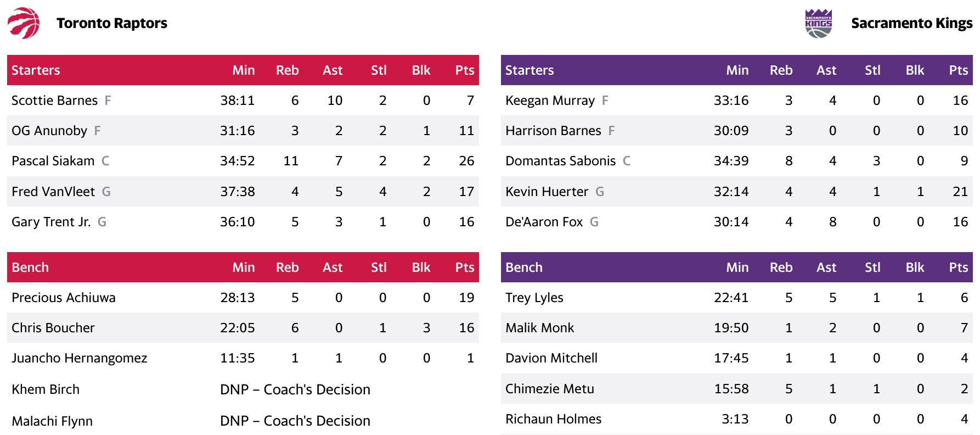Open De'Aaron Fox's player page
980x435 pixels.
pyautogui.click(x=544, y=222)
